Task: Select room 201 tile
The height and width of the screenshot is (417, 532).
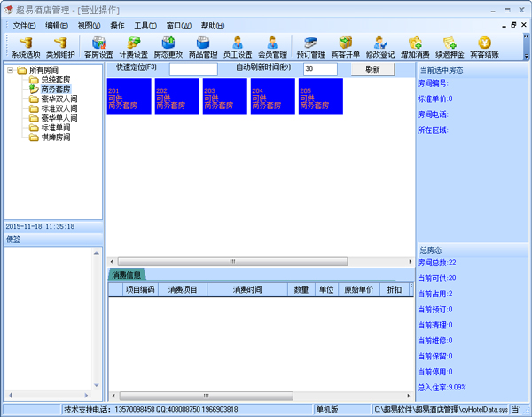Action: pos(129,97)
